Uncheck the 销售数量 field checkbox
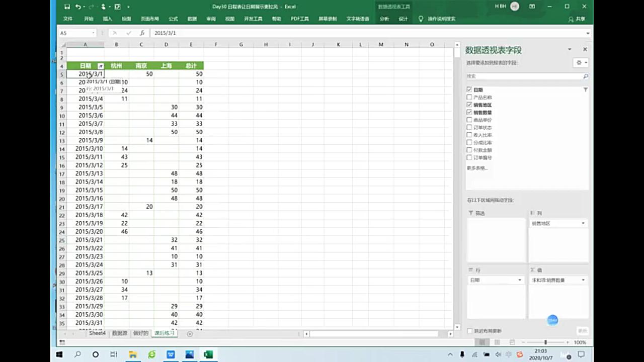Screen dimensions: 644x362 [469, 112]
